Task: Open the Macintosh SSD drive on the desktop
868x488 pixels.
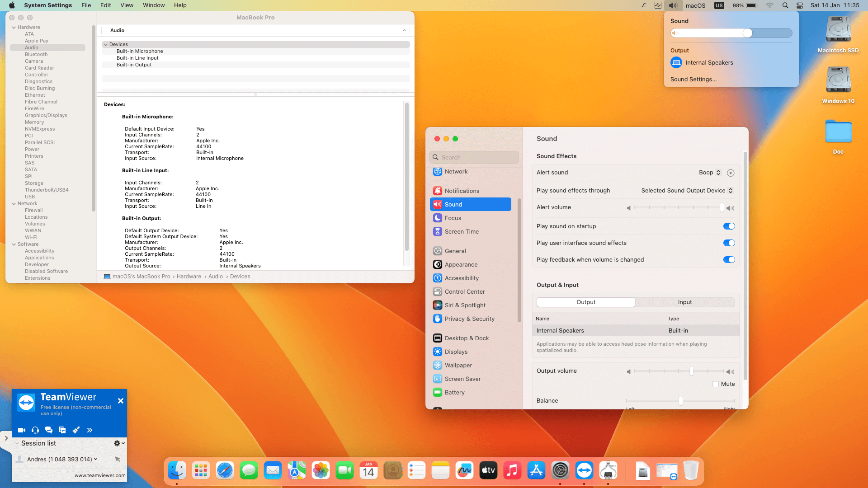Action: (838, 35)
